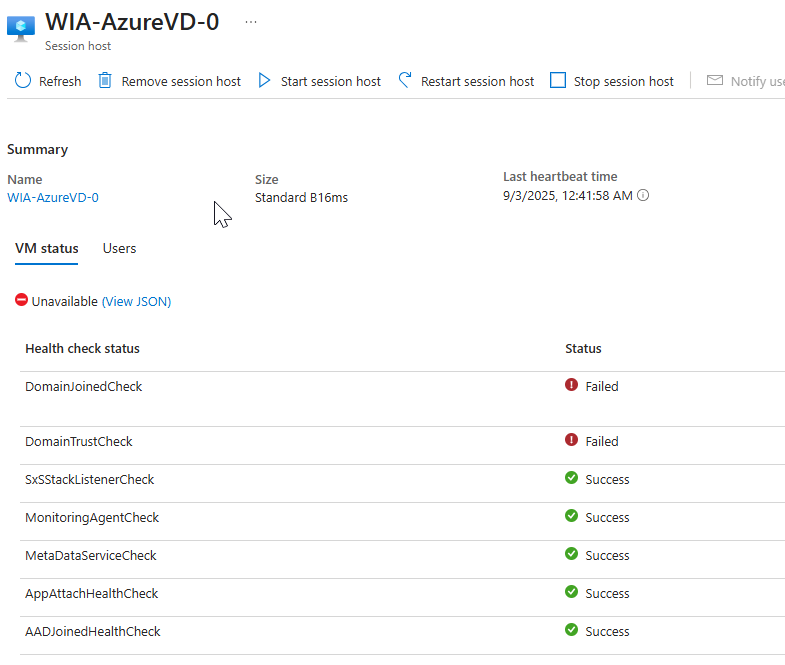
Task: Click Success text for AADJoinedHealthCheck
Action: (607, 632)
